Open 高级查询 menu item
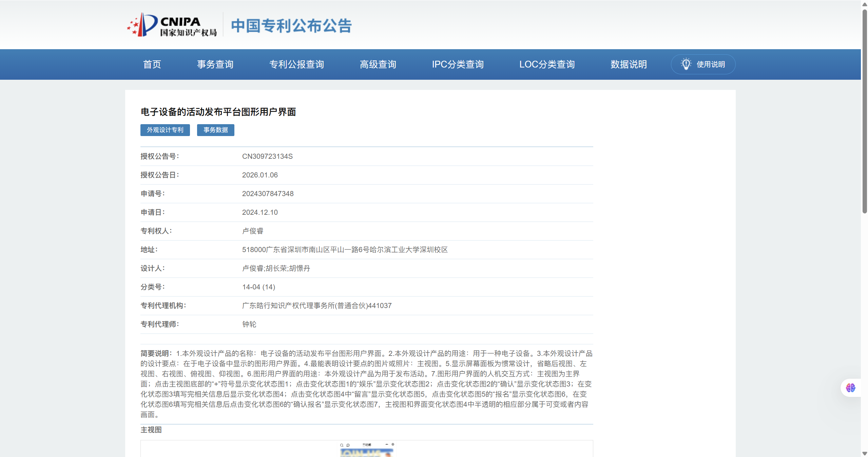This screenshot has width=868, height=457. pos(378,64)
